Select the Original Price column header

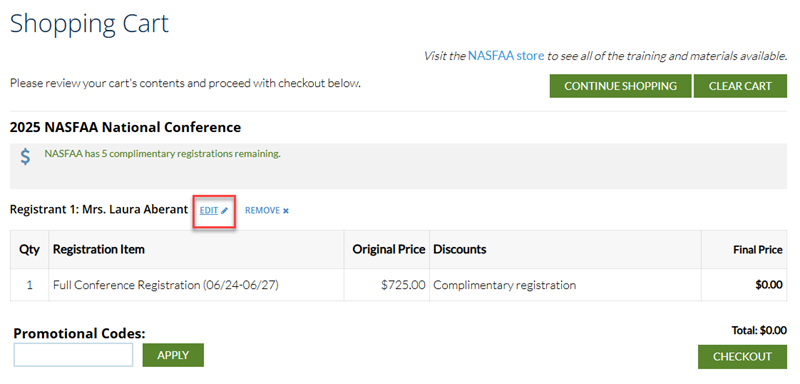(x=389, y=249)
